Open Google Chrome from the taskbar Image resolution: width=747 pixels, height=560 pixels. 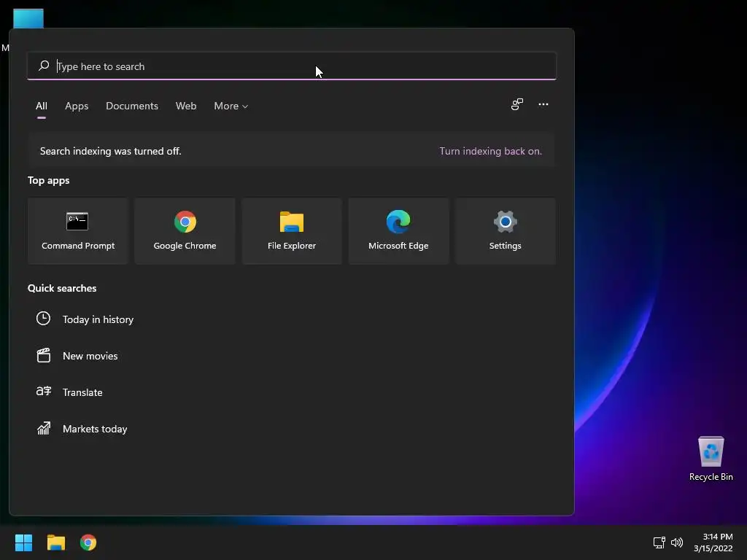coord(88,542)
